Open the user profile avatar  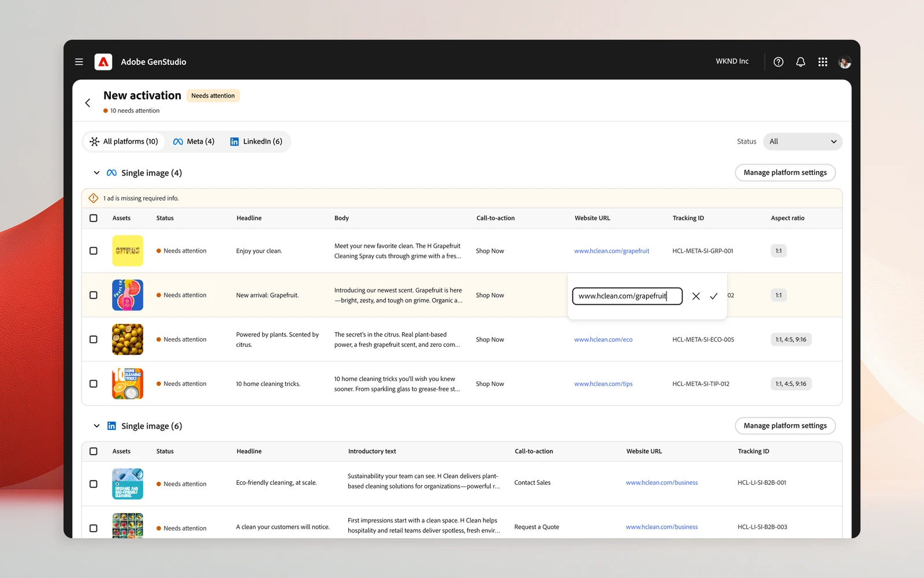tap(845, 62)
